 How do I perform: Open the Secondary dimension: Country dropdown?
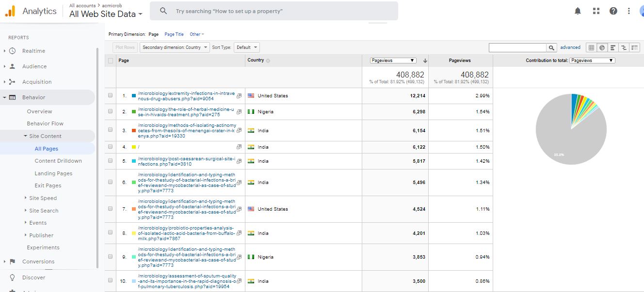click(175, 47)
